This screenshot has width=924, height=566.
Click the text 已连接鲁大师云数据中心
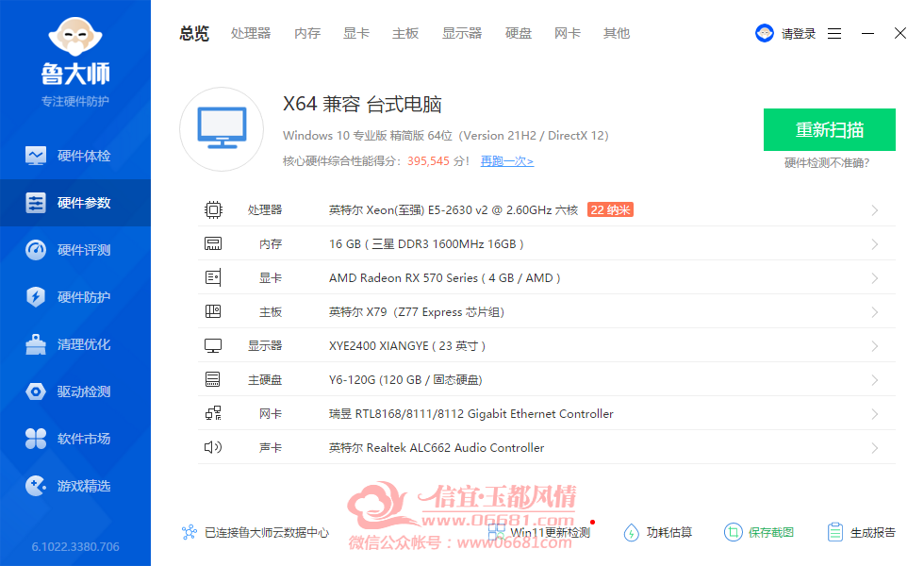click(x=267, y=532)
